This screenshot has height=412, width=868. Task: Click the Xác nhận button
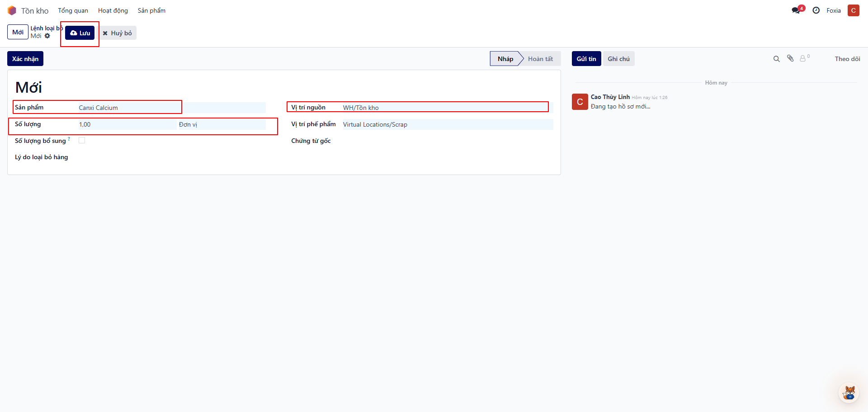coord(25,59)
